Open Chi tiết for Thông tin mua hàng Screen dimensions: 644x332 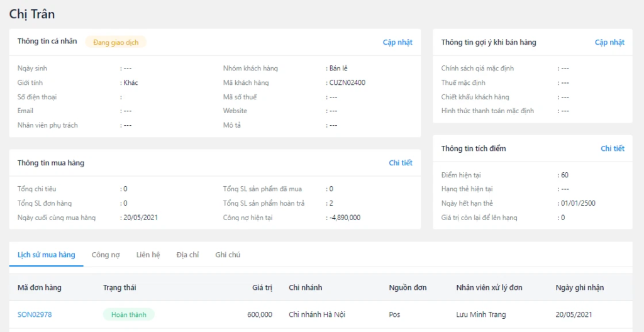[400, 163]
